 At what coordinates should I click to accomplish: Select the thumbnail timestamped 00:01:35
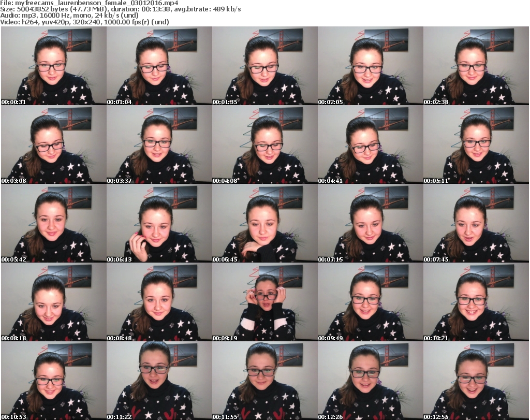(264, 66)
